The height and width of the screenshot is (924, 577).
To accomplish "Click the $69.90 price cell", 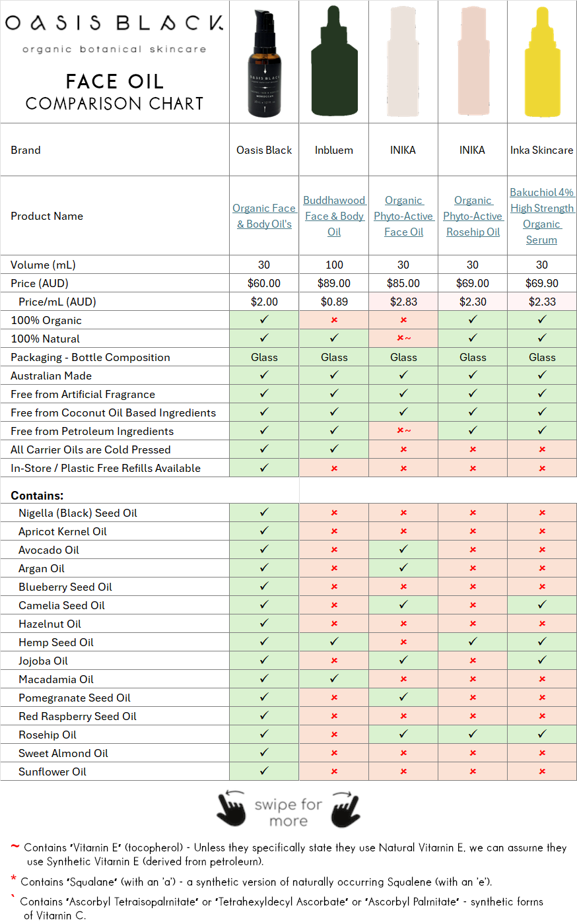I will (x=542, y=283).
